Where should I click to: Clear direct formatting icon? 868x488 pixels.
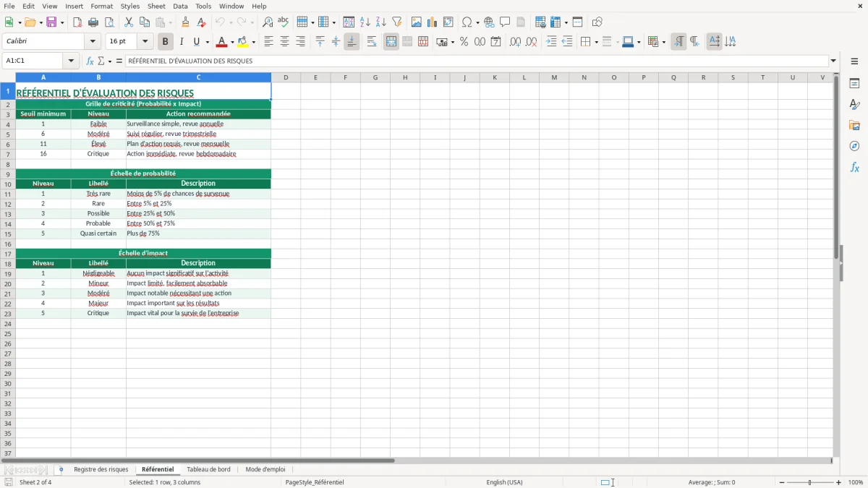pos(202,22)
